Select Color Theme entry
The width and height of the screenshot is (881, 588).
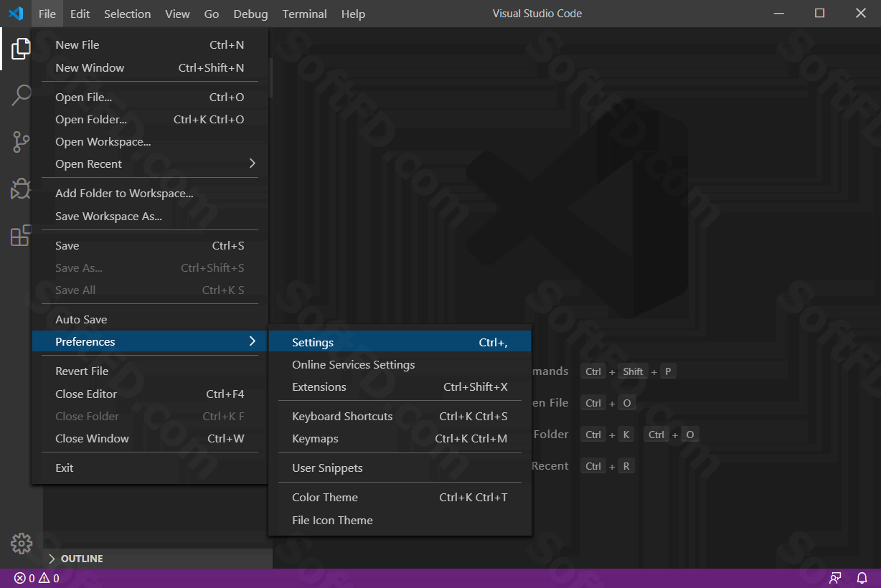pyautogui.click(x=400, y=497)
